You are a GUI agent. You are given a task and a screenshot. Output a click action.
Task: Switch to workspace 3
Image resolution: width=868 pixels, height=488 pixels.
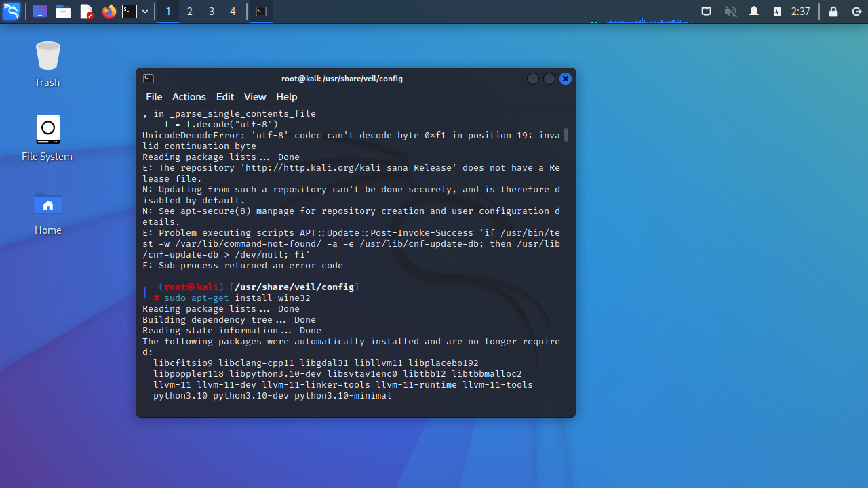212,12
